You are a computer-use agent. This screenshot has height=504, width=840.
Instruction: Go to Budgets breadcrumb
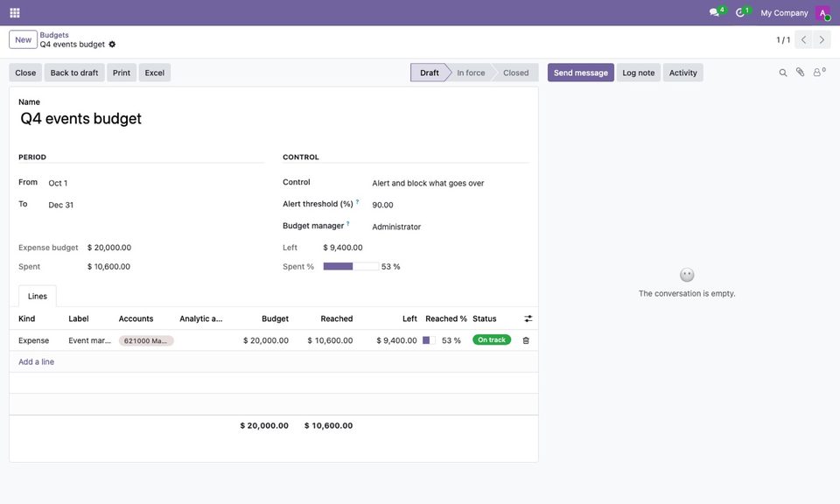(54, 35)
